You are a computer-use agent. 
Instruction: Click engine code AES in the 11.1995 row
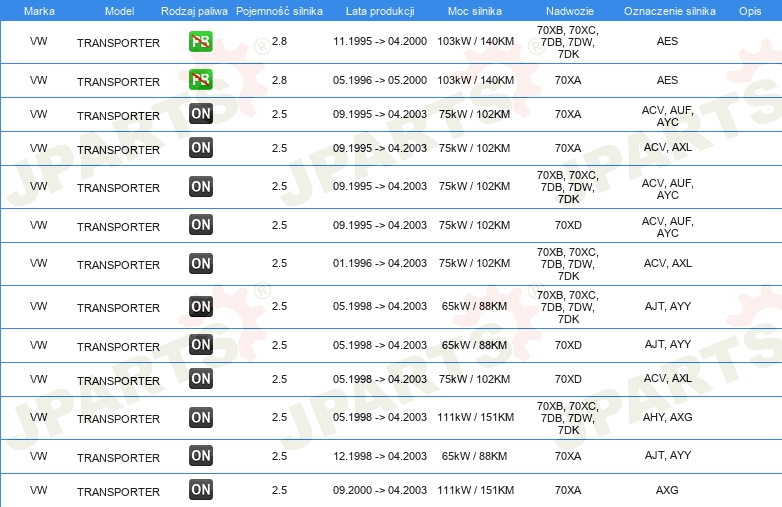667,41
